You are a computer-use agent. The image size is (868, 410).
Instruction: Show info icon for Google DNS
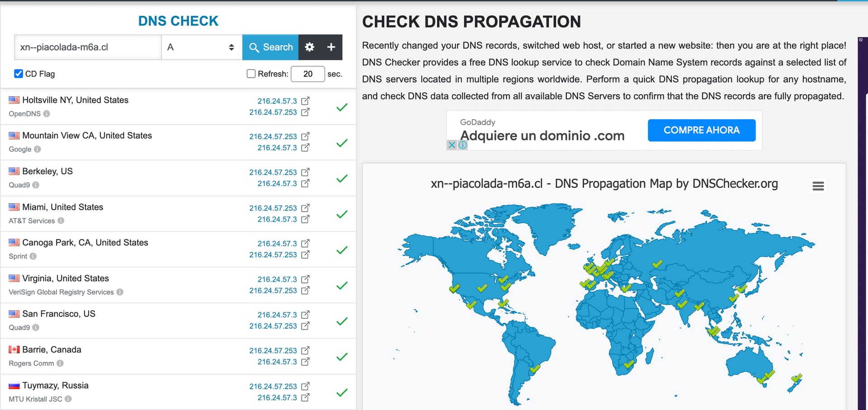(38, 149)
